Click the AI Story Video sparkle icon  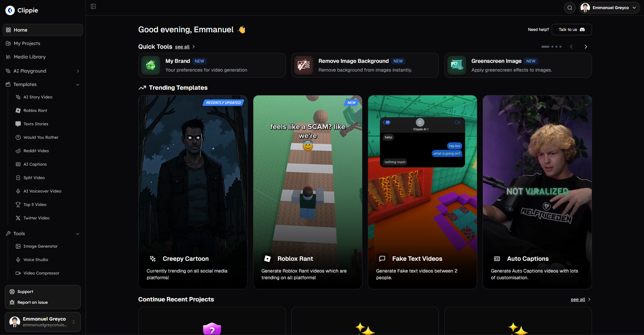(18, 97)
